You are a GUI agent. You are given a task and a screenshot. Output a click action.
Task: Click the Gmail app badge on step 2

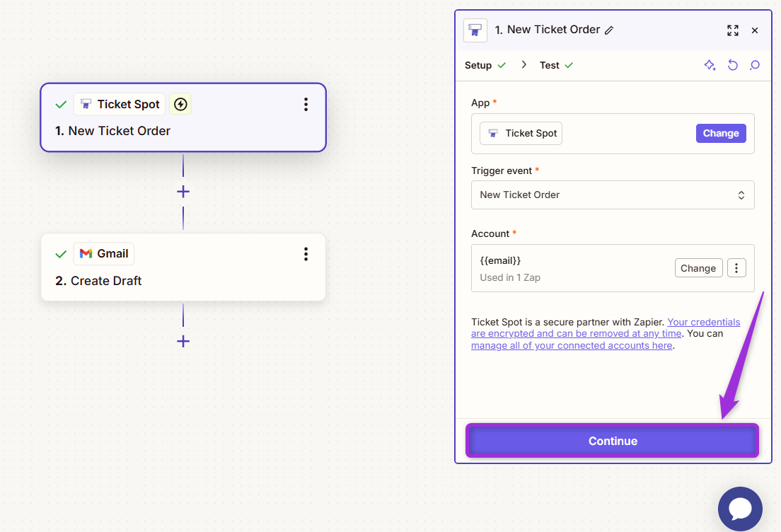pyautogui.click(x=104, y=253)
